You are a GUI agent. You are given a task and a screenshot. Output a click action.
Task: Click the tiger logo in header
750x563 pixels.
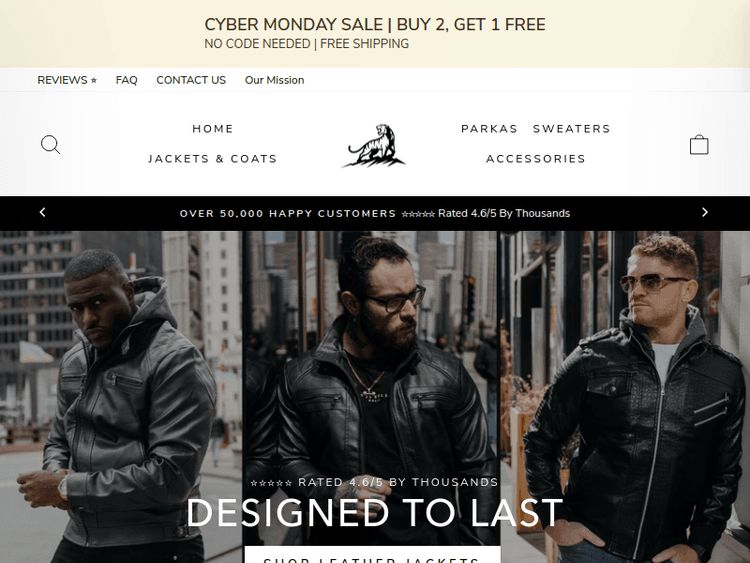[x=374, y=146]
